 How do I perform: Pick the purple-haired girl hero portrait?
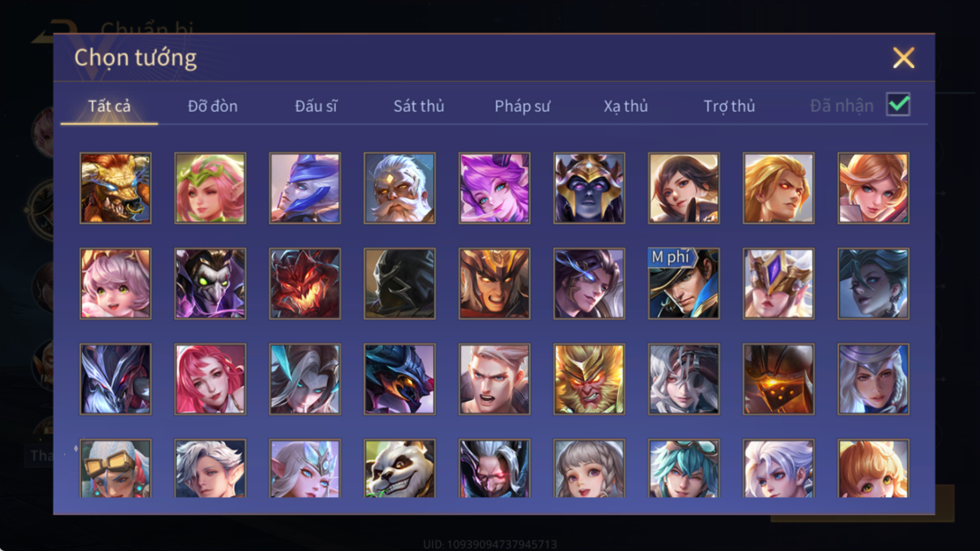tap(494, 188)
